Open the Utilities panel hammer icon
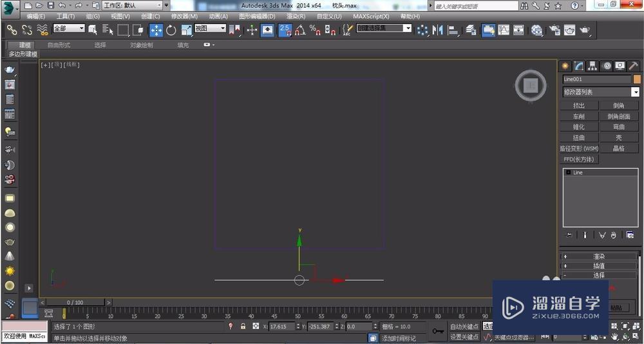The height and width of the screenshot is (344, 644). pyautogui.click(x=634, y=66)
